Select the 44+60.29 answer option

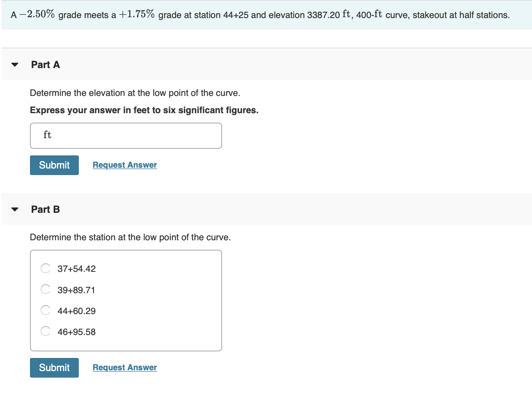point(45,310)
